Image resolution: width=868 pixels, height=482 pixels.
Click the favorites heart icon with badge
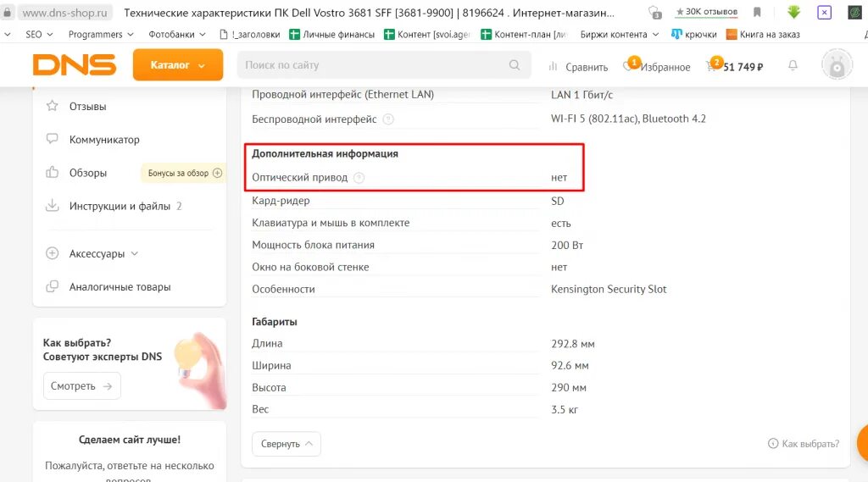[x=631, y=64]
